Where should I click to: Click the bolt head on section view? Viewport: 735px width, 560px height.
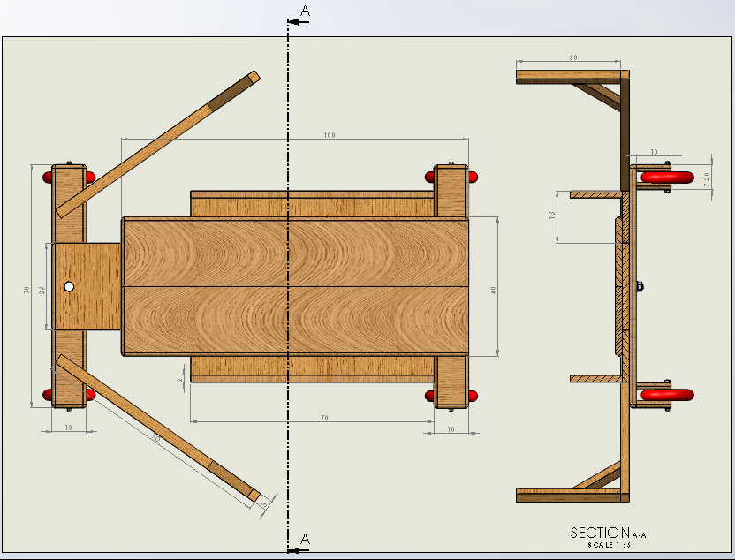coord(640,286)
